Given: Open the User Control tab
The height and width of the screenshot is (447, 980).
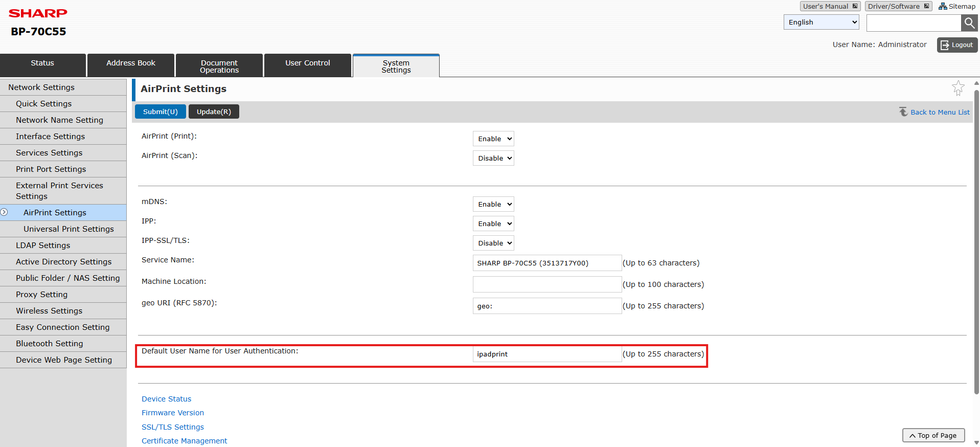Looking at the screenshot, I should pos(308,65).
